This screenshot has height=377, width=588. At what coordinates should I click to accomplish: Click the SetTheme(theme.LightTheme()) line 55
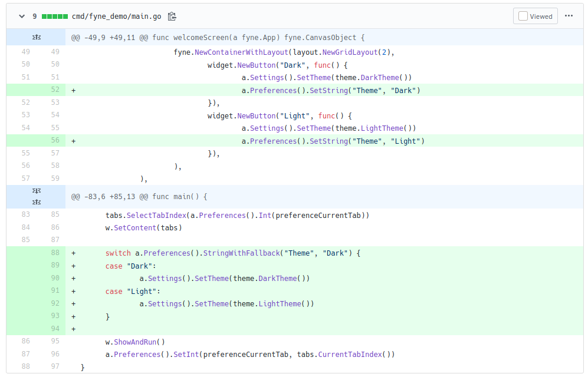tap(329, 128)
